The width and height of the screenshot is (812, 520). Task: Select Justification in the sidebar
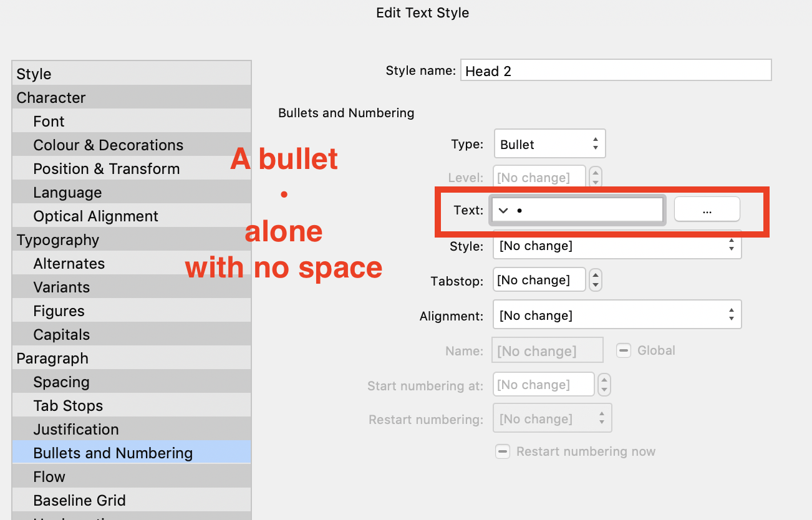tap(75, 429)
